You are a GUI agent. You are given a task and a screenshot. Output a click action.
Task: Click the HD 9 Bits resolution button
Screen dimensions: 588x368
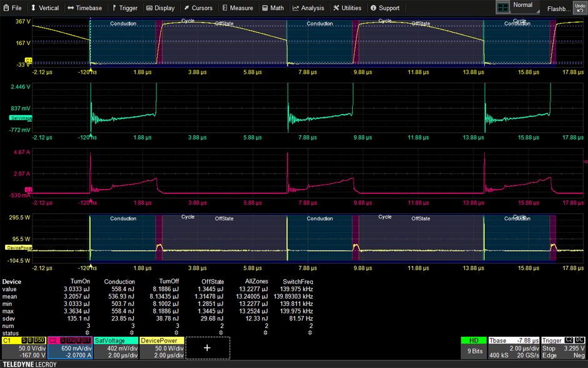point(474,347)
